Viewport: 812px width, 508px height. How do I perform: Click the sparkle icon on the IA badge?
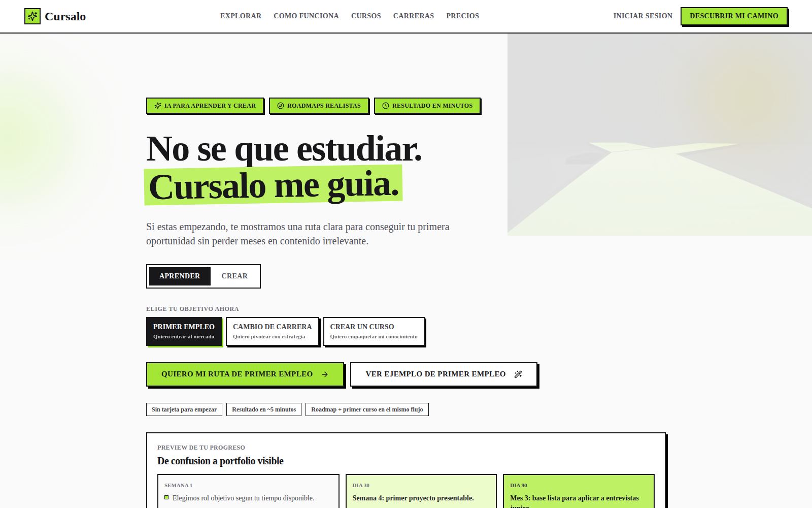pyautogui.click(x=158, y=106)
